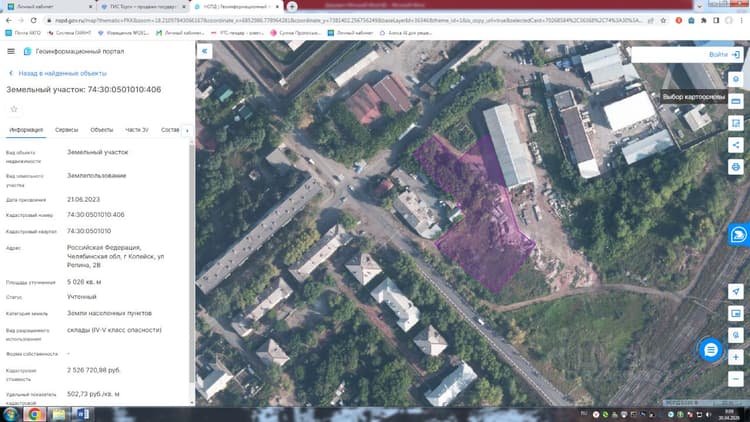
Task: Toggle the overview mini-map icon
Action: (x=736, y=313)
